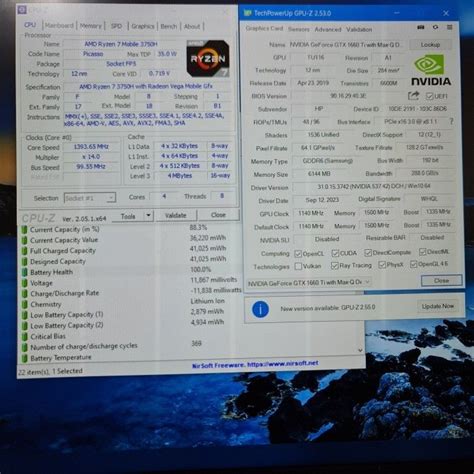Toggle the OpenCL checkbox

click(298, 254)
